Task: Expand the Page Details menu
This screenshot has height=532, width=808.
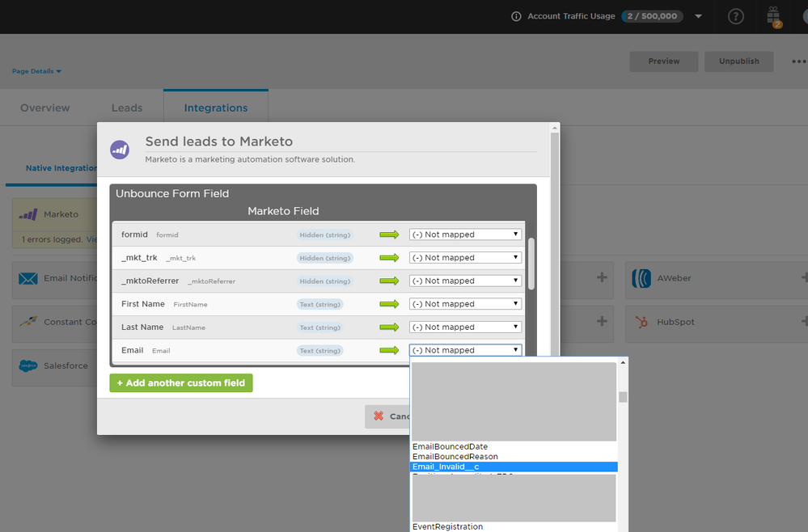Action: coord(36,71)
